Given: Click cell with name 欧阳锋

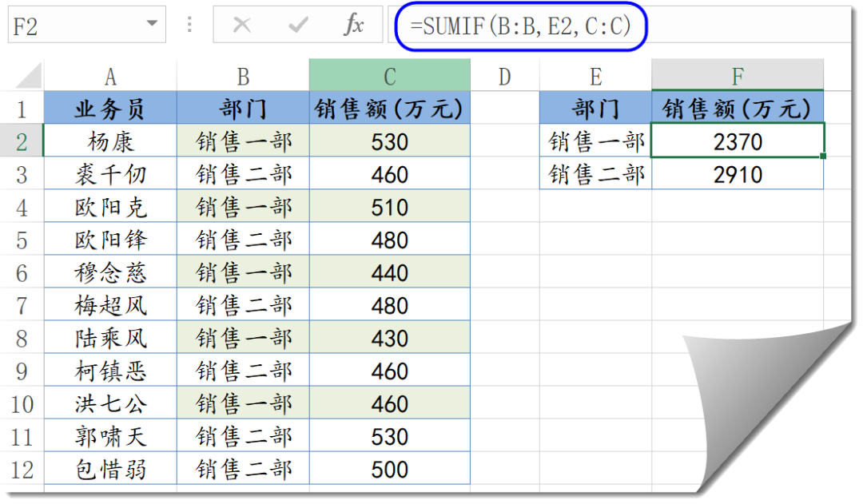Looking at the screenshot, I should coord(110,240).
